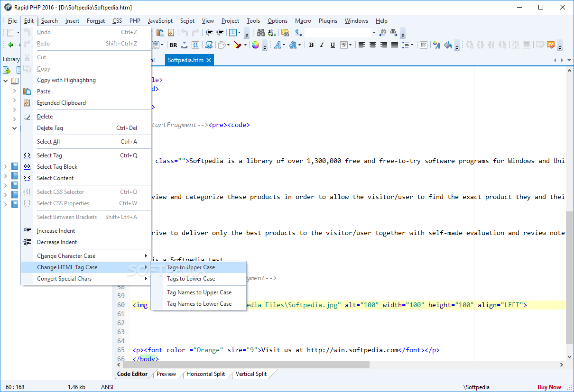Image resolution: width=574 pixels, height=392 pixels.
Task: Open the search box dropdown arrow
Action: click(374, 33)
